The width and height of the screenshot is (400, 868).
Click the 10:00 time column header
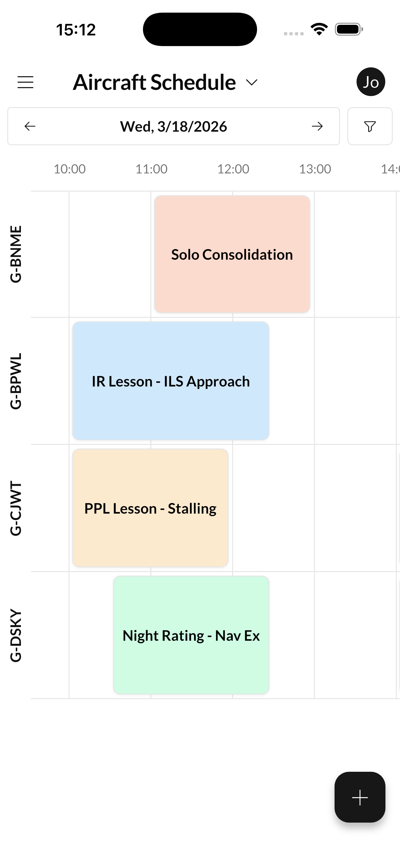pyautogui.click(x=69, y=169)
